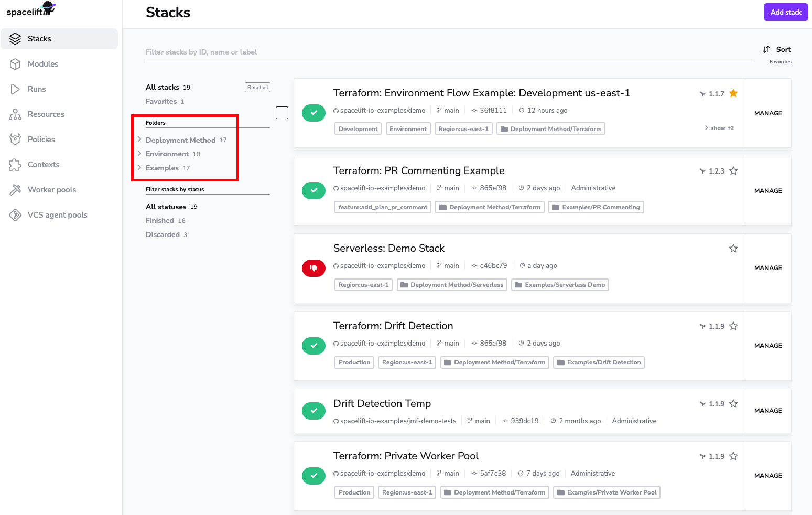Tick the checkbox beside the first stack
Screen dimensions: 812x515
[x=282, y=113]
